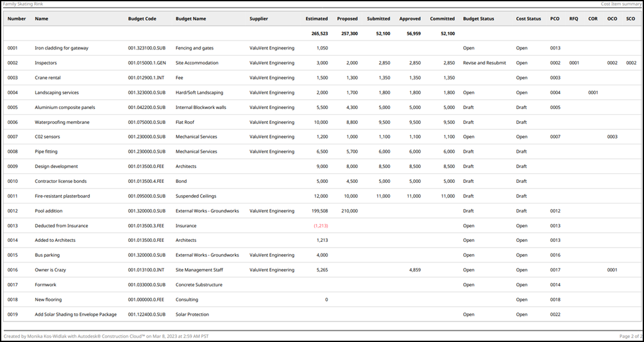Click the Budget Status column header
Image resolution: width=644 pixels, height=342 pixels.
click(x=479, y=19)
